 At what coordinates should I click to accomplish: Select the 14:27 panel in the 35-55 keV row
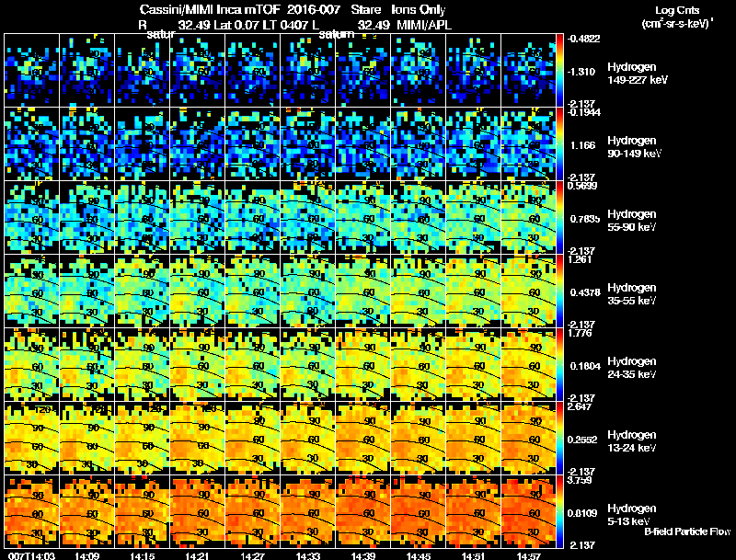tap(252, 291)
